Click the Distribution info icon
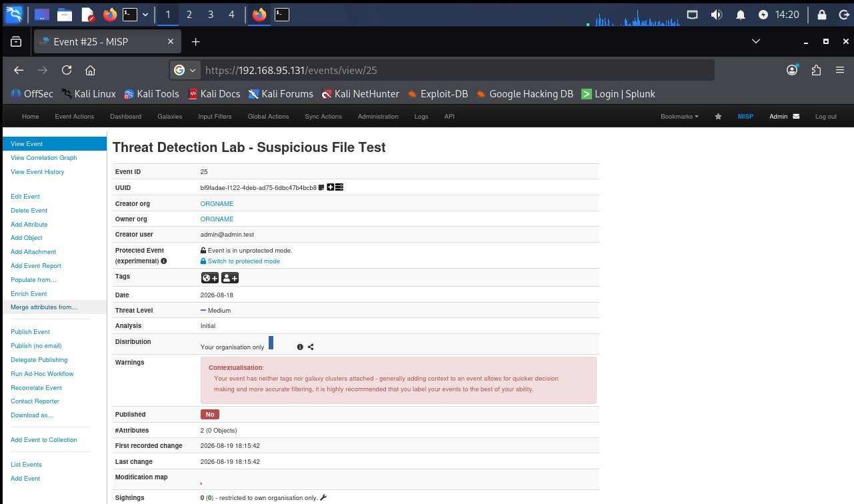This screenshot has height=504, width=854. [300, 347]
